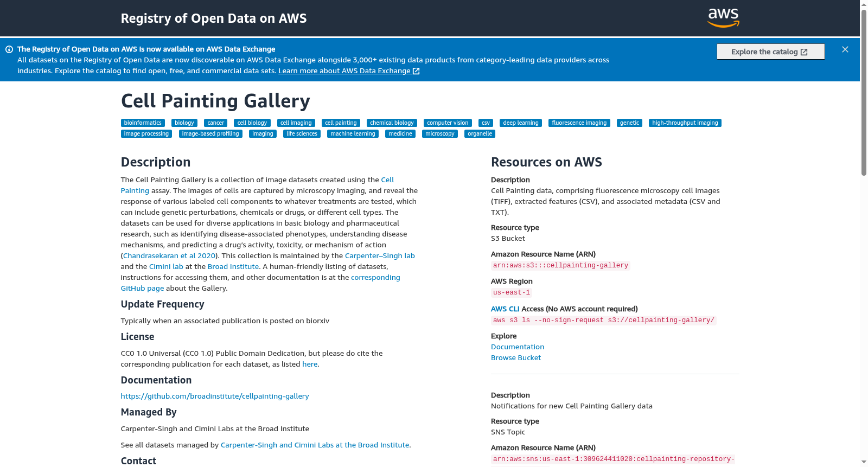
Task: Select the biology tag
Action: click(184, 123)
